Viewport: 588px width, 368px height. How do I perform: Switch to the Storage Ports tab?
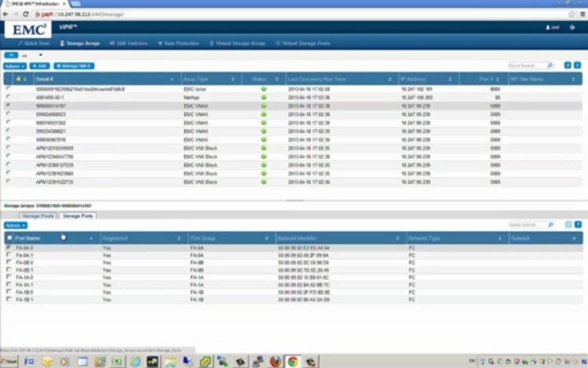click(78, 216)
